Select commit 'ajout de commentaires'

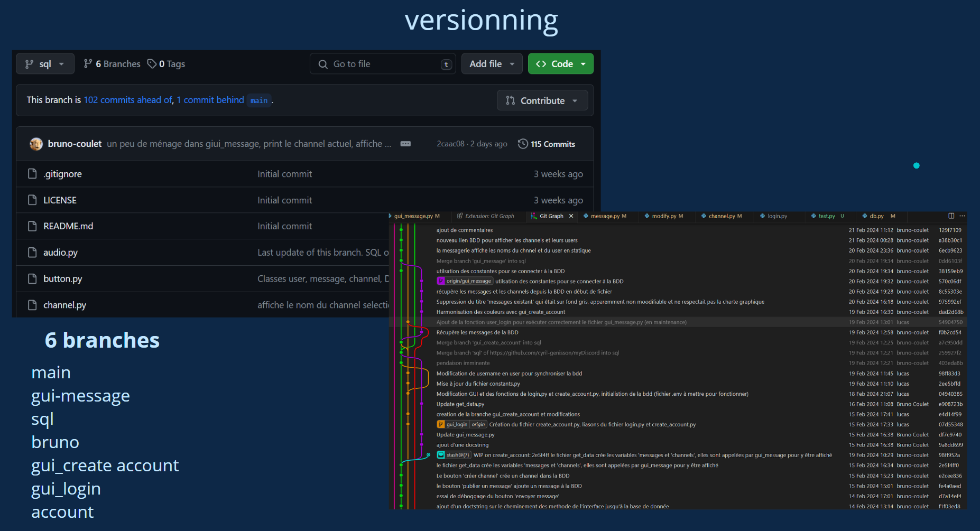[465, 230]
